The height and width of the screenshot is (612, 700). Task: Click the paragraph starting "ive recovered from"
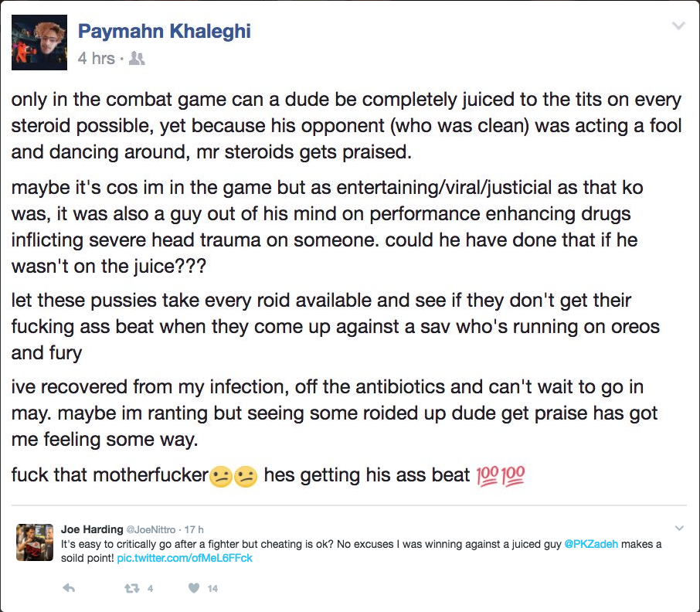point(334,413)
